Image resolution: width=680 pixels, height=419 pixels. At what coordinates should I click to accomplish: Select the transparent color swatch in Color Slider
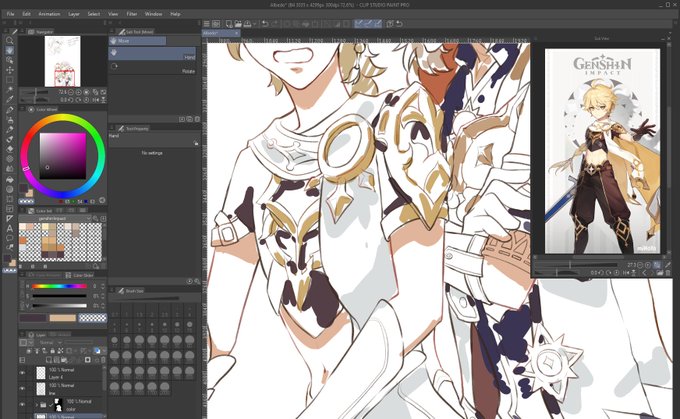click(92, 318)
